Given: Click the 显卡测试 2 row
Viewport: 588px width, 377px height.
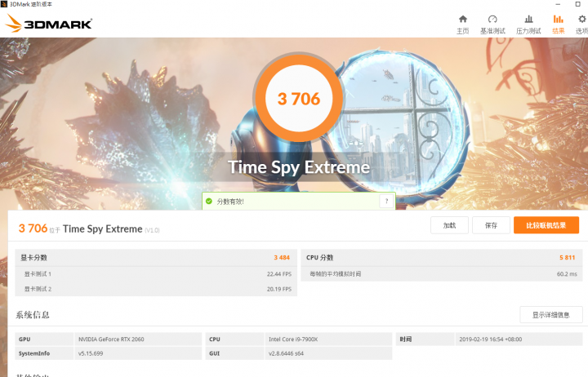Looking at the screenshot, I should click(156, 289).
